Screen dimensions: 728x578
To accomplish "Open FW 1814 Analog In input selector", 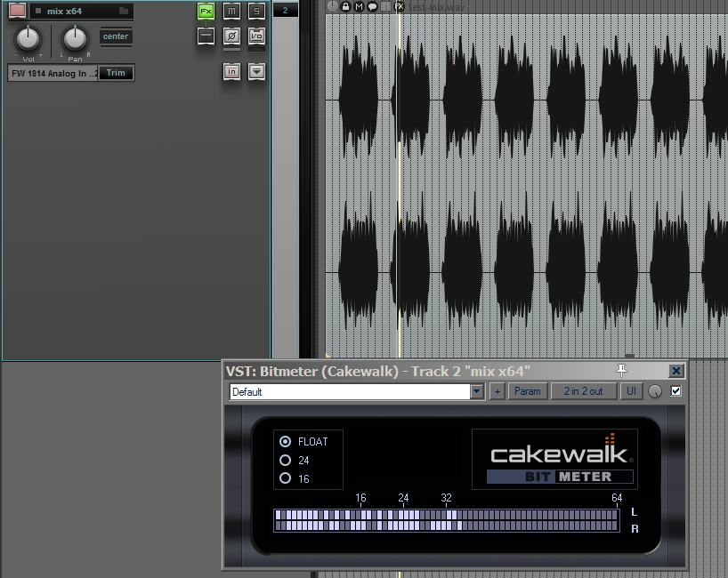I will 53,73.
